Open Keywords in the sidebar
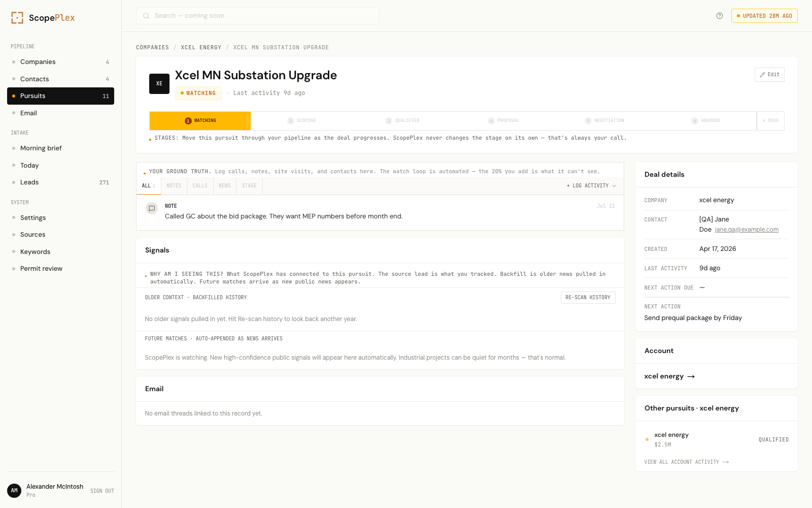This screenshot has width=812, height=508. point(60,251)
